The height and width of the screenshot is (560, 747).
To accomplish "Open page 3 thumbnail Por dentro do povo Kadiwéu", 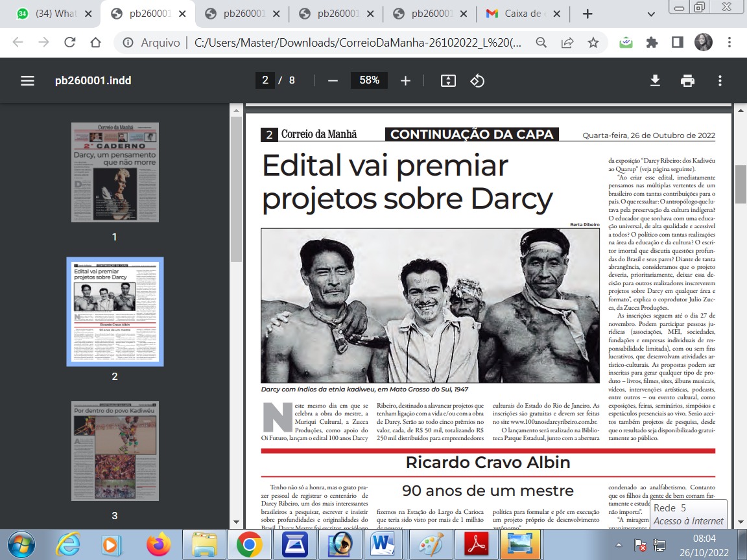I will [115, 451].
